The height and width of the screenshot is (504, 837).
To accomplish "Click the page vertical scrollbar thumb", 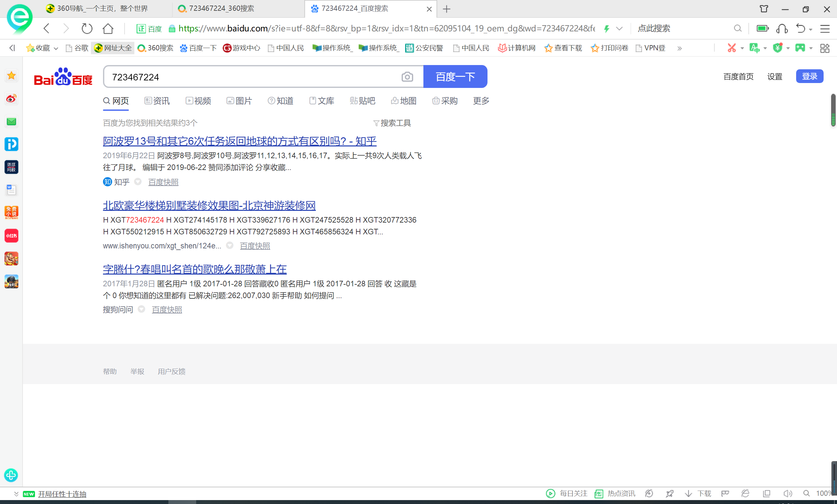I will coord(833,109).
